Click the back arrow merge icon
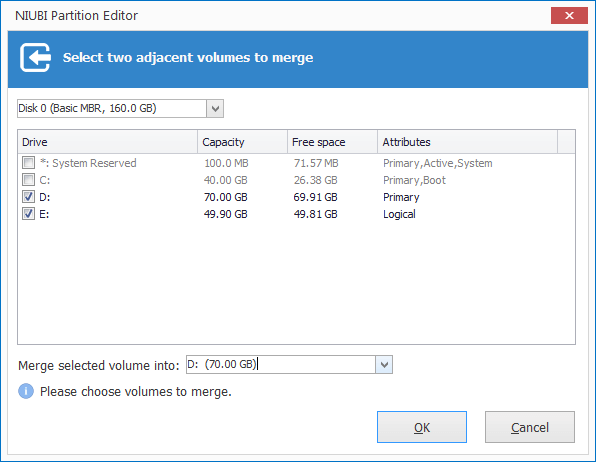Viewport: 596px width, 462px height. click(35, 57)
